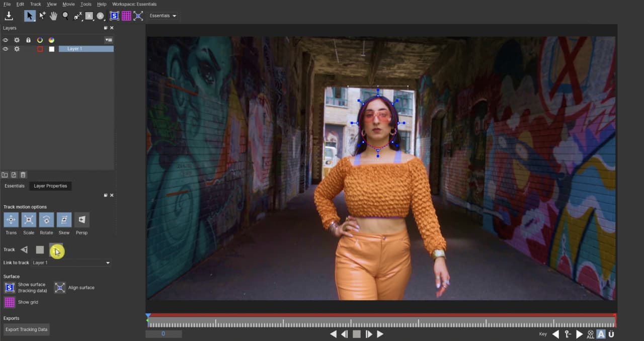Click the timeline frame ruler
The image size is (644, 341).
click(x=381, y=323)
